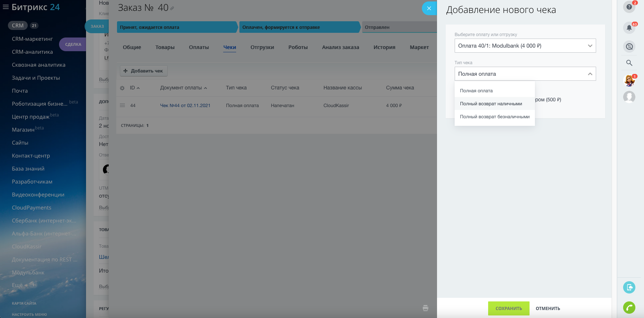Viewport: 644px width, 318px height.
Task: Click the gray blank avatar in right bar
Action: 629,97
